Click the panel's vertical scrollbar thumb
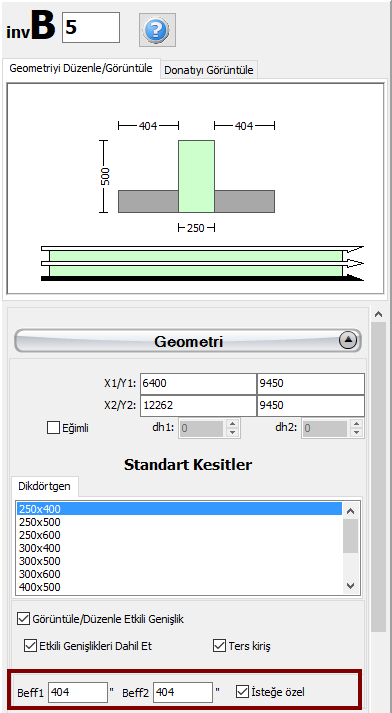Image resolution: width=392 pixels, height=713 pixels. (378, 477)
